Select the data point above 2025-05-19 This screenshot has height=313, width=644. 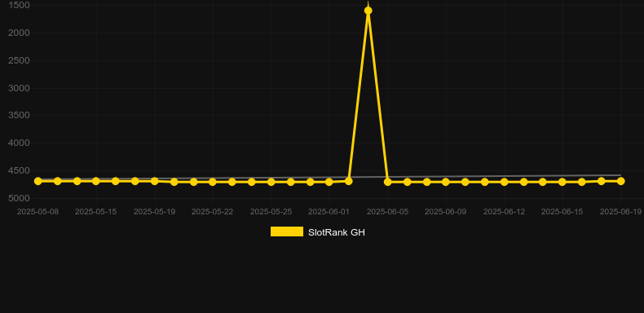click(x=154, y=181)
